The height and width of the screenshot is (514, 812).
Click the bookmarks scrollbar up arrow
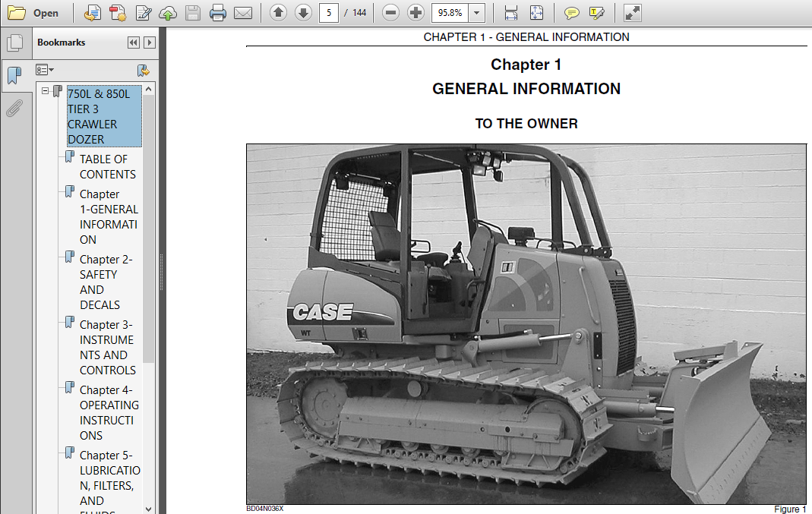pyautogui.click(x=149, y=89)
